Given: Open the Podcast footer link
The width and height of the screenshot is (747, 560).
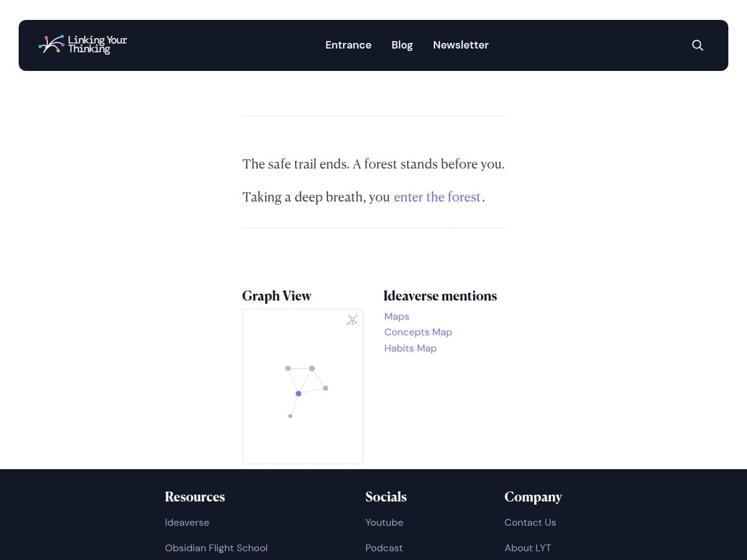Looking at the screenshot, I should pyautogui.click(x=384, y=548).
